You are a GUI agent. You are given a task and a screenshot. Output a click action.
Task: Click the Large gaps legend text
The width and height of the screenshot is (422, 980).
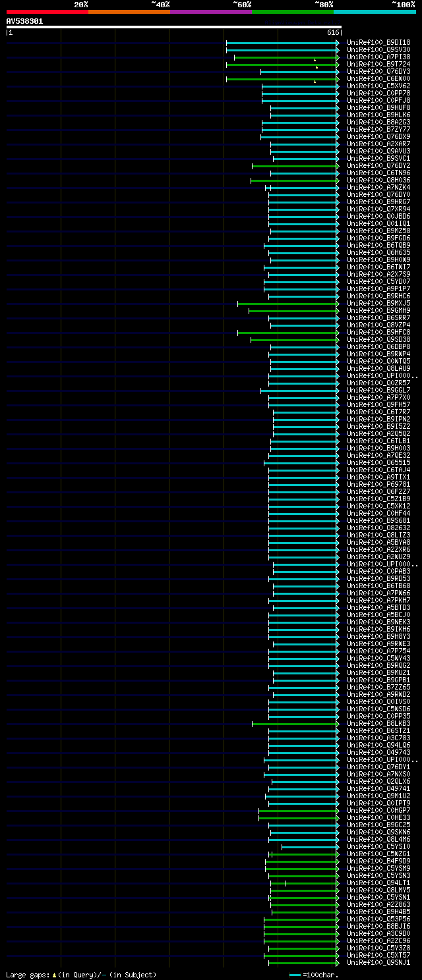point(81,974)
